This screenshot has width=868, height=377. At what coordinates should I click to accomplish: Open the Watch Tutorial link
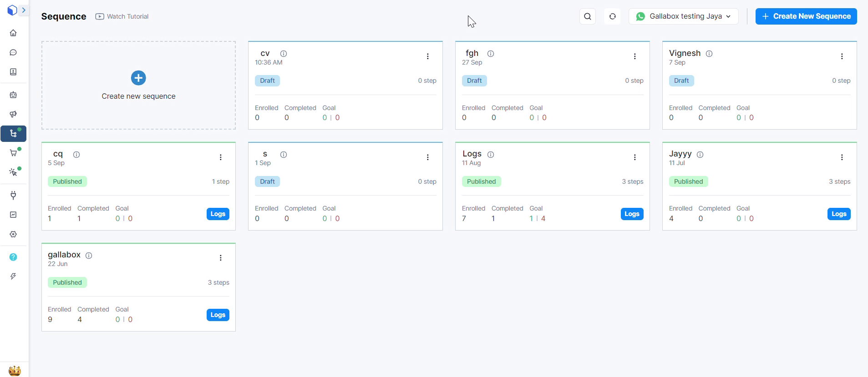click(122, 16)
